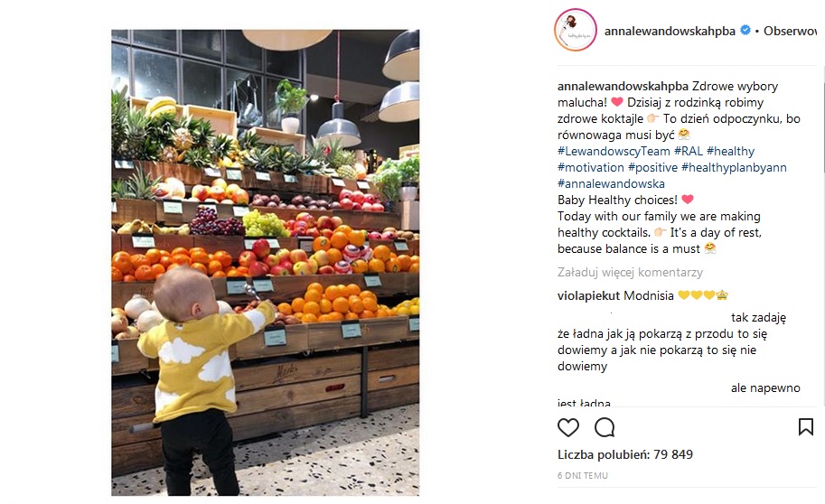Screen dimensions: 825x504
Task: Open the #annalewandowska hashtag
Action: [611, 183]
